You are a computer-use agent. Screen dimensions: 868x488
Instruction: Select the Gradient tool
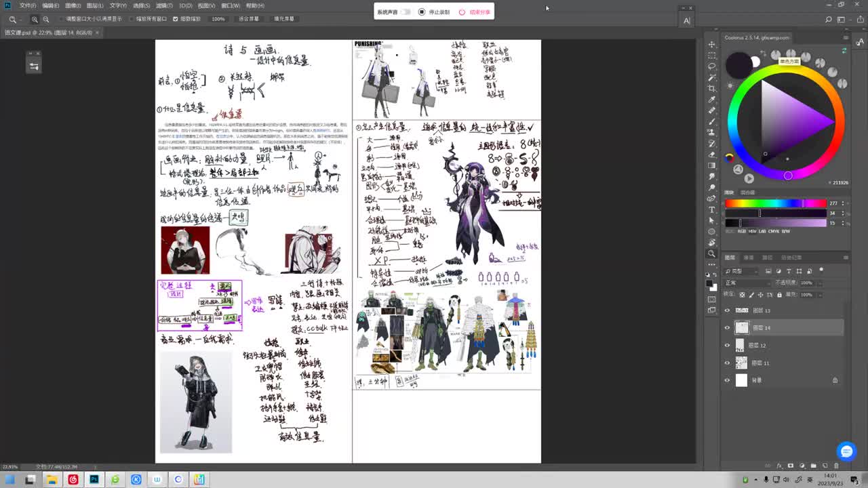(x=711, y=165)
